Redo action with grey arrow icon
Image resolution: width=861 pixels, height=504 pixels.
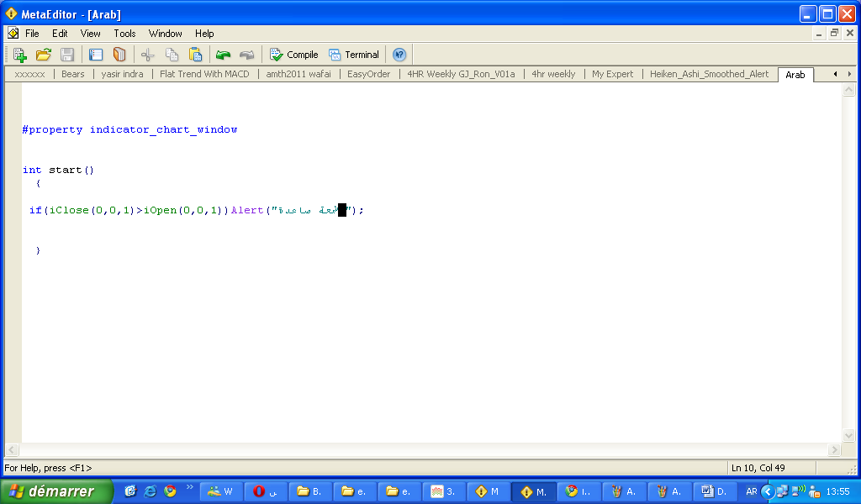coord(247,55)
